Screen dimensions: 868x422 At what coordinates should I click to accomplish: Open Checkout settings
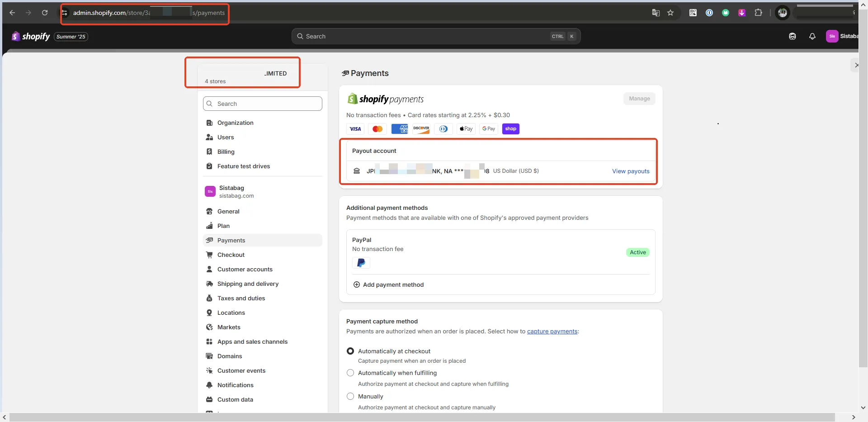tap(263, 255)
